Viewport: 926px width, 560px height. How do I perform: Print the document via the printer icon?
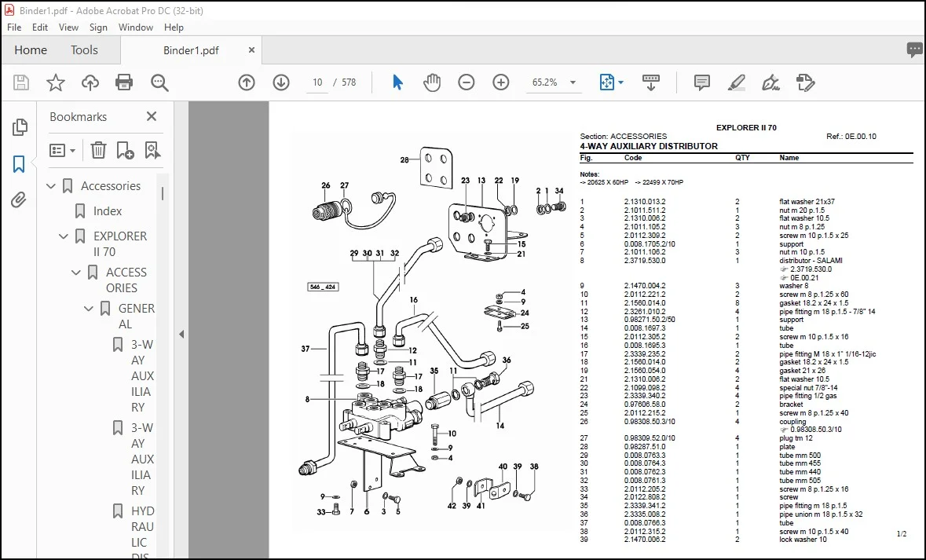point(124,82)
